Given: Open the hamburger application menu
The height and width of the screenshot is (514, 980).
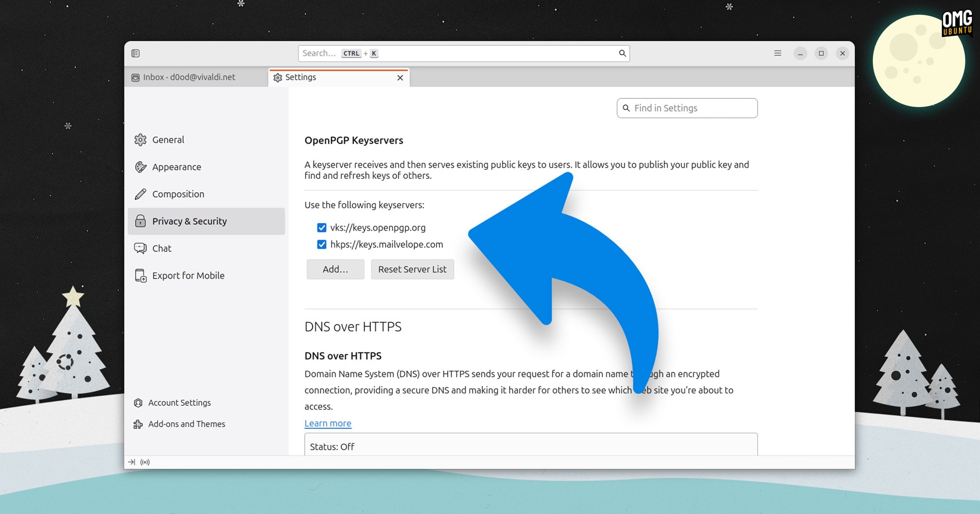Looking at the screenshot, I should [777, 53].
